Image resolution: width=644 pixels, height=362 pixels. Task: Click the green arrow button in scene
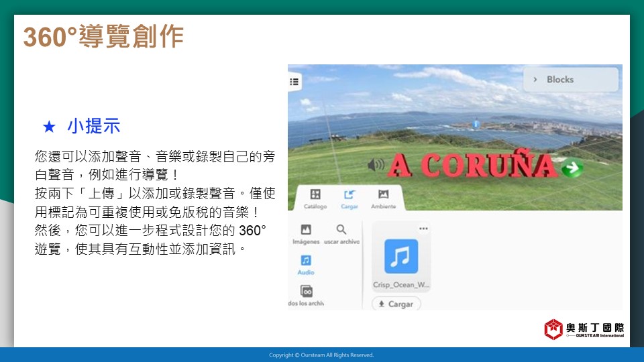point(572,168)
